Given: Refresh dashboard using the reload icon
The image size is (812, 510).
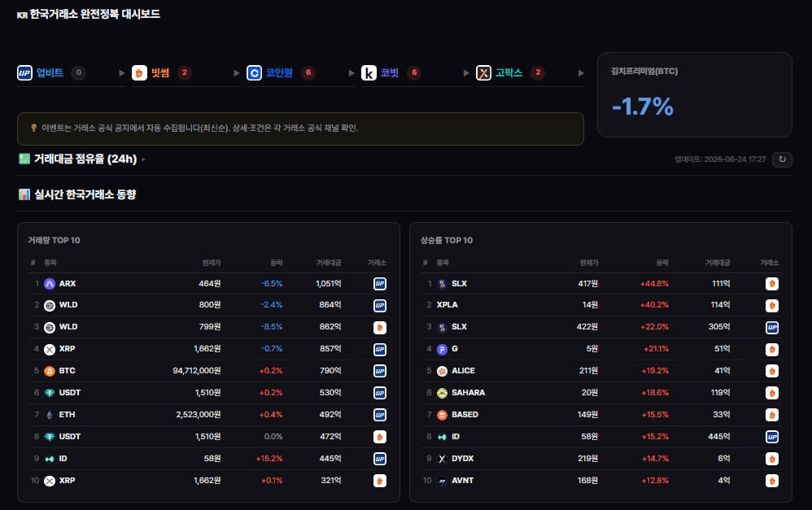Looking at the screenshot, I should coord(782,159).
